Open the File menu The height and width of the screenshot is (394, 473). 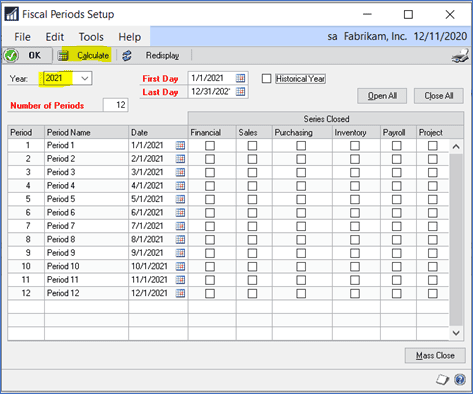22,37
